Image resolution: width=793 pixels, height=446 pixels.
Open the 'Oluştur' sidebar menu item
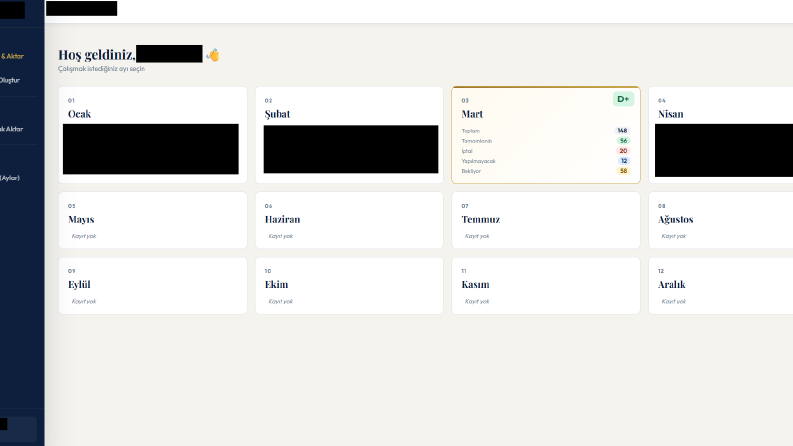click(10, 80)
